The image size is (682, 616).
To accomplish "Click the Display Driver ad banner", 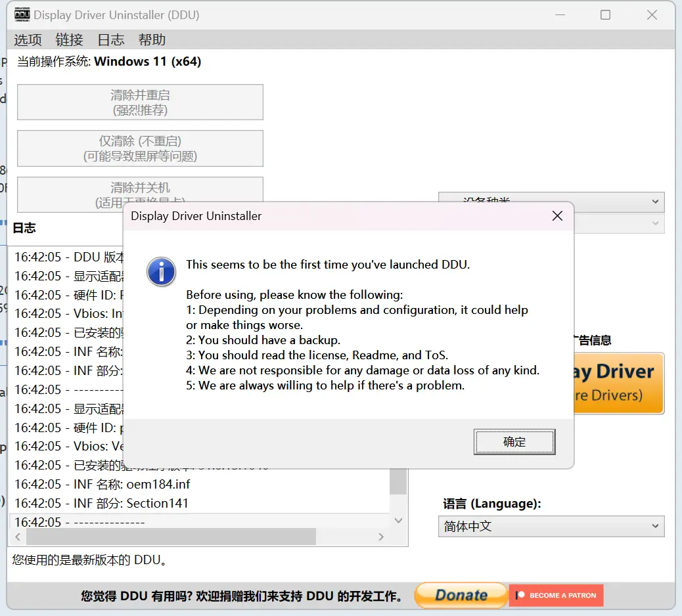I will pyautogui.click(x=619, y=383).
